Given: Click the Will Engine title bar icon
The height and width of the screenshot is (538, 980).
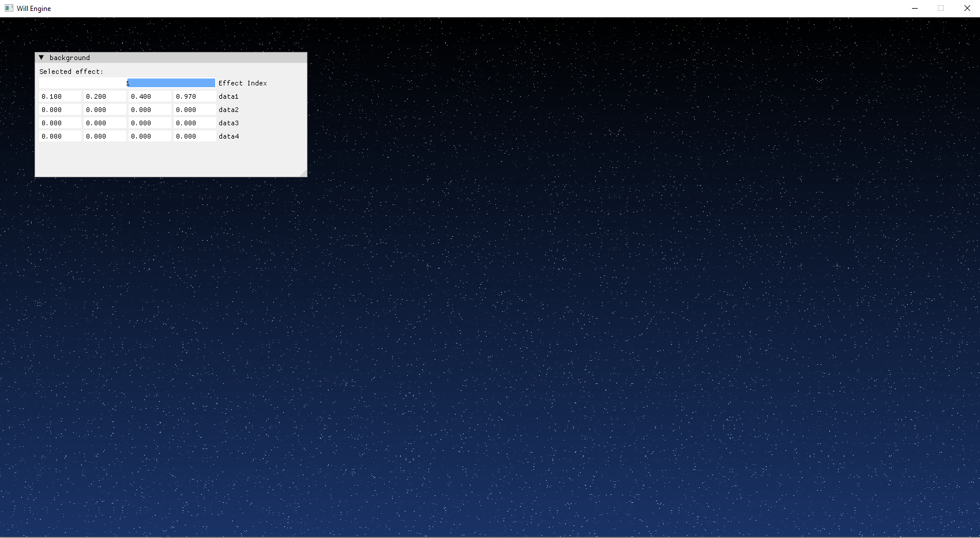Looking at the screenshot, I should (x=8, y=8).
